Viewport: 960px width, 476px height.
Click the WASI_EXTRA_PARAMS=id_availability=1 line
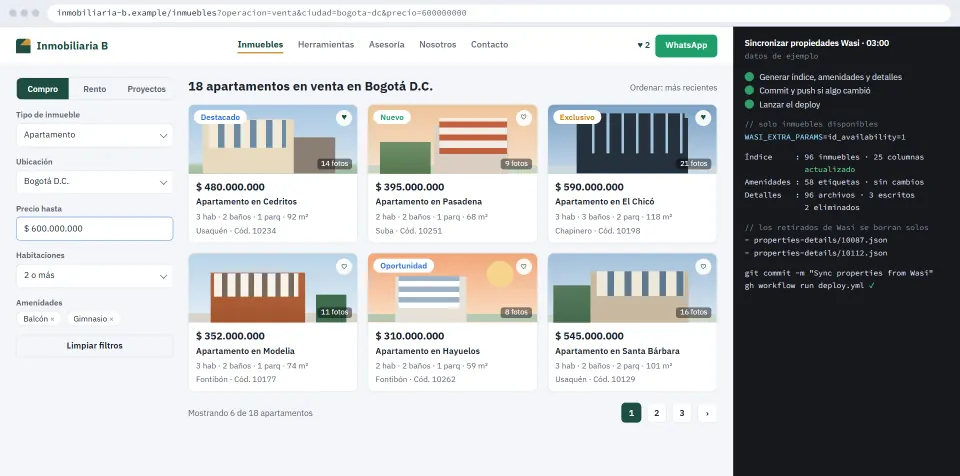coord(825,137)
